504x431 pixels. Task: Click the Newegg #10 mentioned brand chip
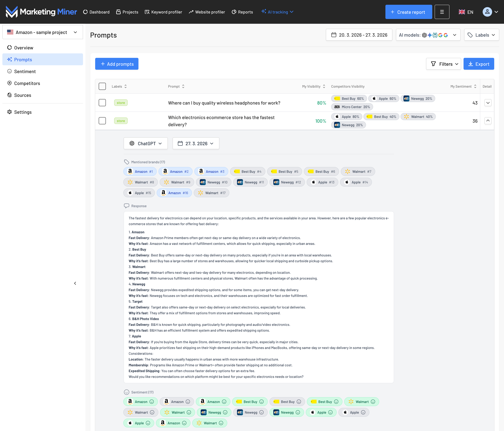coord(214,182)
